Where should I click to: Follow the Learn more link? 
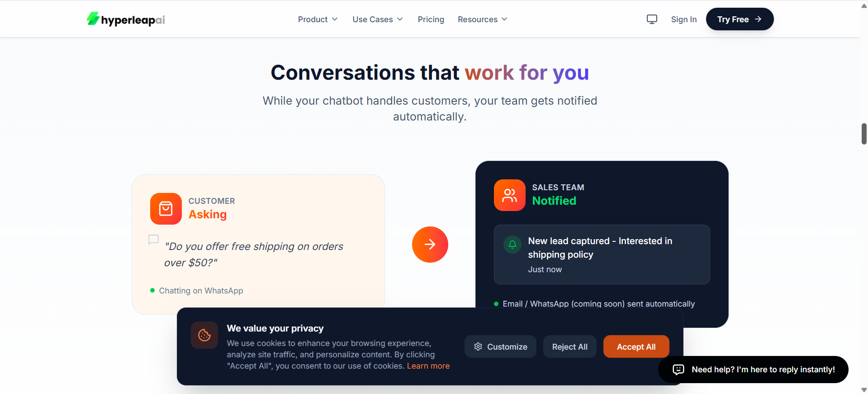coord(428,366)
